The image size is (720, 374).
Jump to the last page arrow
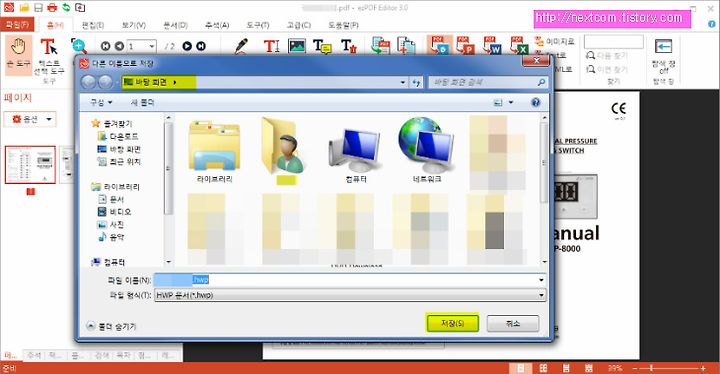(201, 46)
